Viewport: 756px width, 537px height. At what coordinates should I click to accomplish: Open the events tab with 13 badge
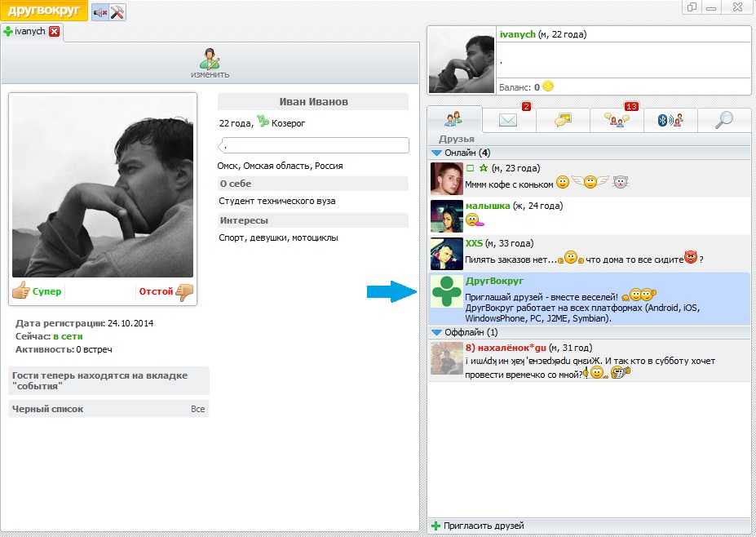click(616, 120)
